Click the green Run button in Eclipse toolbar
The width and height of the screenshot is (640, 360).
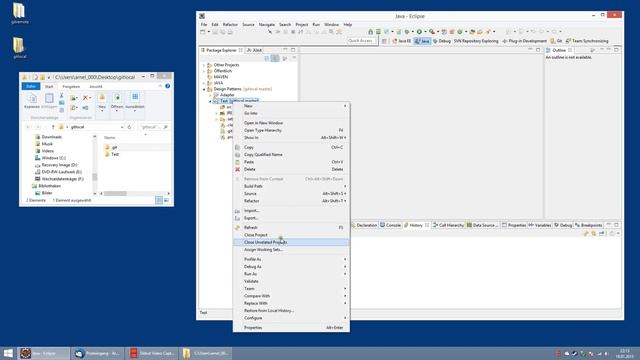click(x=419, y=32)
